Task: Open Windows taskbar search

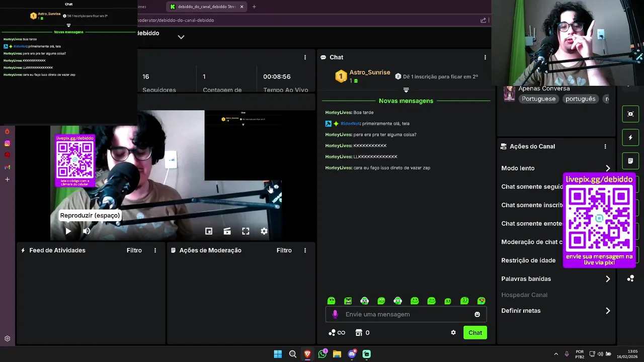Action: 292,354
